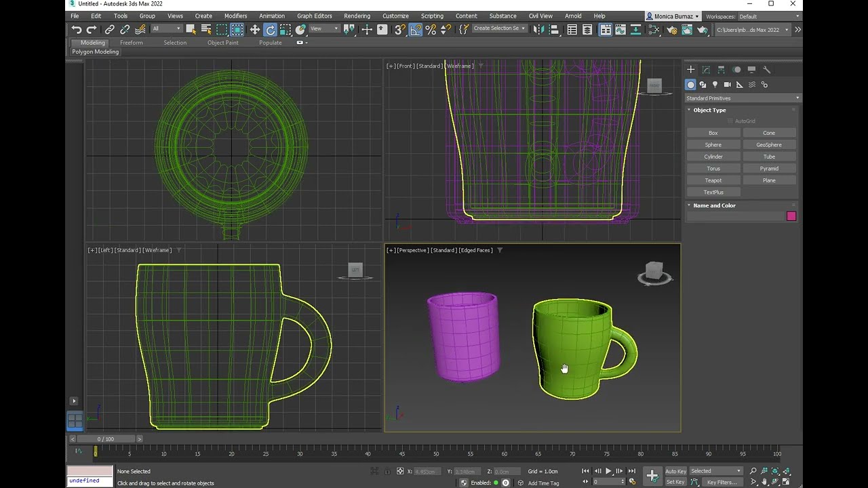The height and width of the screenshot is (488, 868).
Task: Open the Standard Primitives category dropdown
Action: [x=743, y=98]
